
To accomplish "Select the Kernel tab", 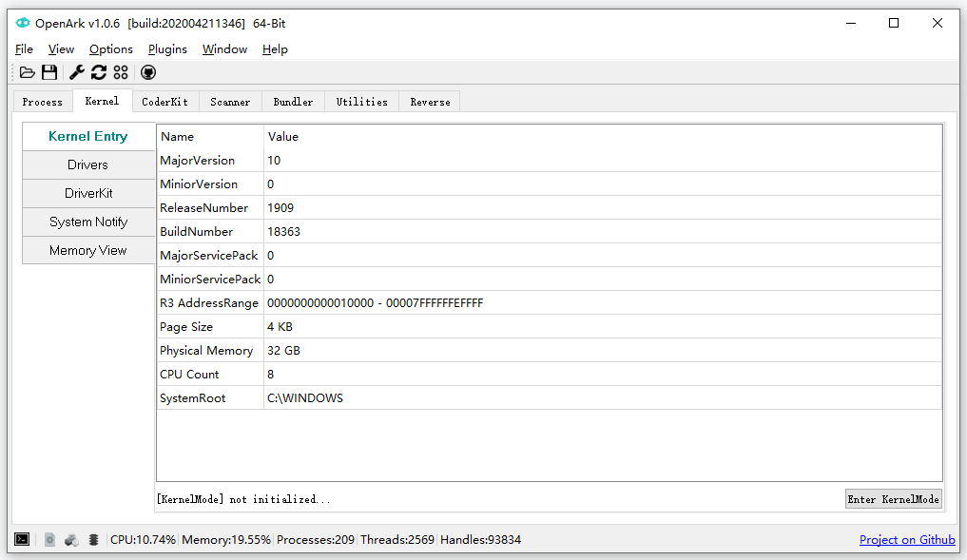I will [103, 101].
